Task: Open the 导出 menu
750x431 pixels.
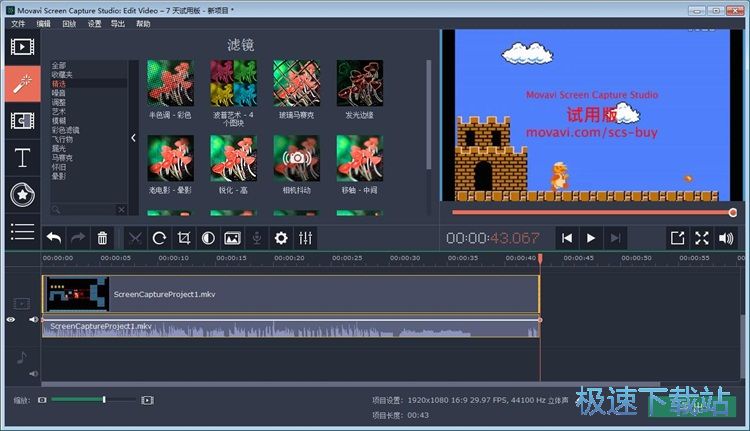Action: click(118, 23)
